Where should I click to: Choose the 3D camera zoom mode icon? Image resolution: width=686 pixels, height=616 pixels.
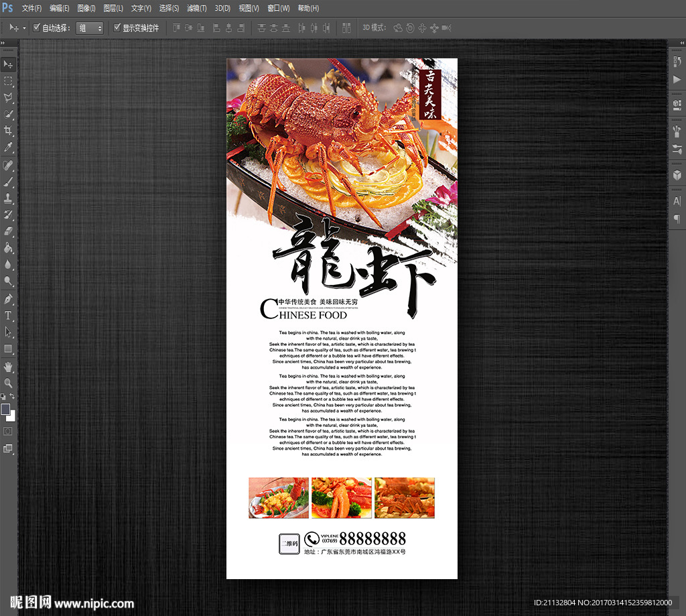pyautogui.click(x=446, y=28)
